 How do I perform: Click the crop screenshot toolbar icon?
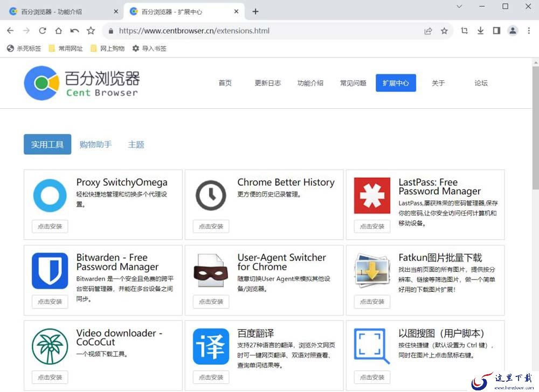(465, 31)
